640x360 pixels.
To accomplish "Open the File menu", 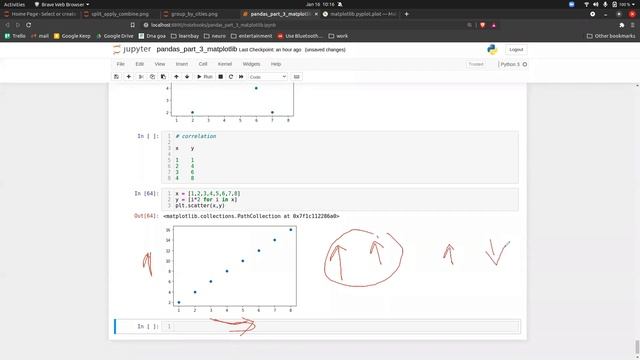I will (120, 64).
